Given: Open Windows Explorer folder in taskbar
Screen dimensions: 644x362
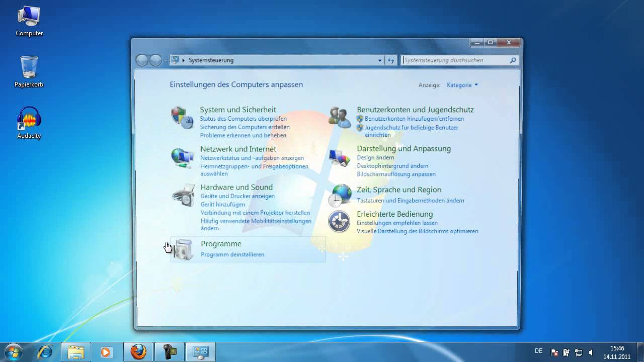Looking at the screenshot, I should 76,352.
